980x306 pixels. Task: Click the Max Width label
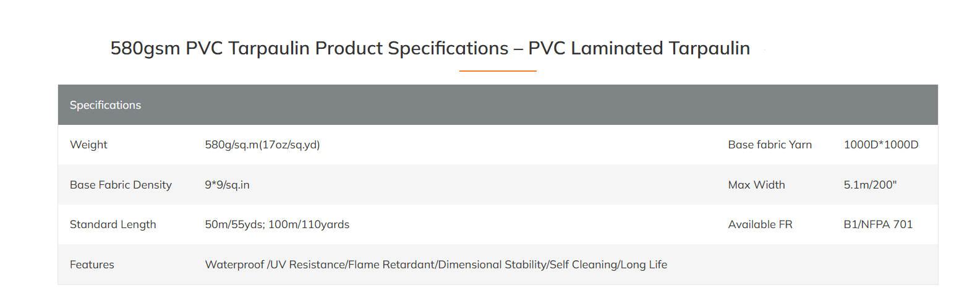pyautogui.click(x=756, y=185)
